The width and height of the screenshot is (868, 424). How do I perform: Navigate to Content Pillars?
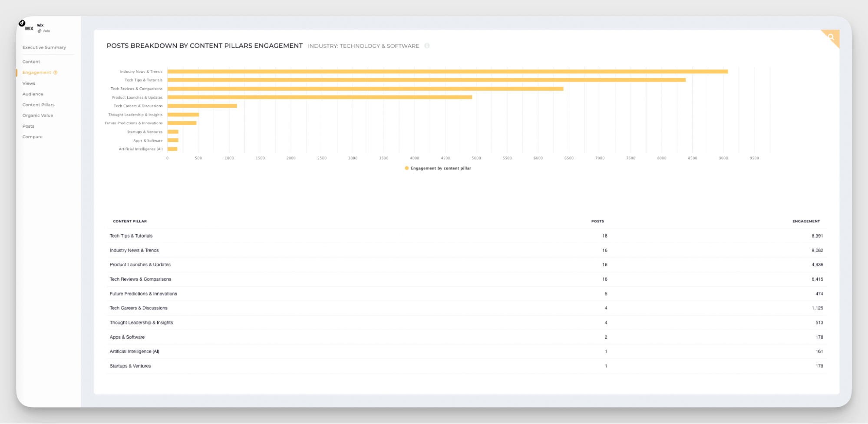pos(39,104)
